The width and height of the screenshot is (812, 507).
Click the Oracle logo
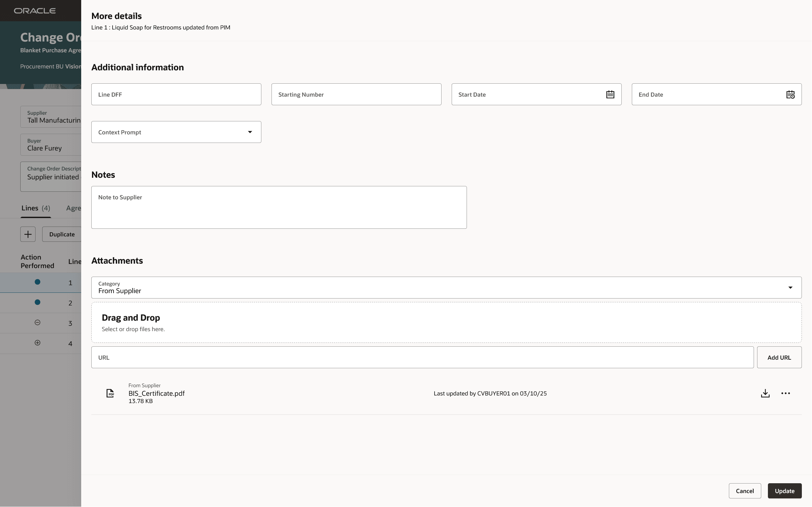point(35,11)
